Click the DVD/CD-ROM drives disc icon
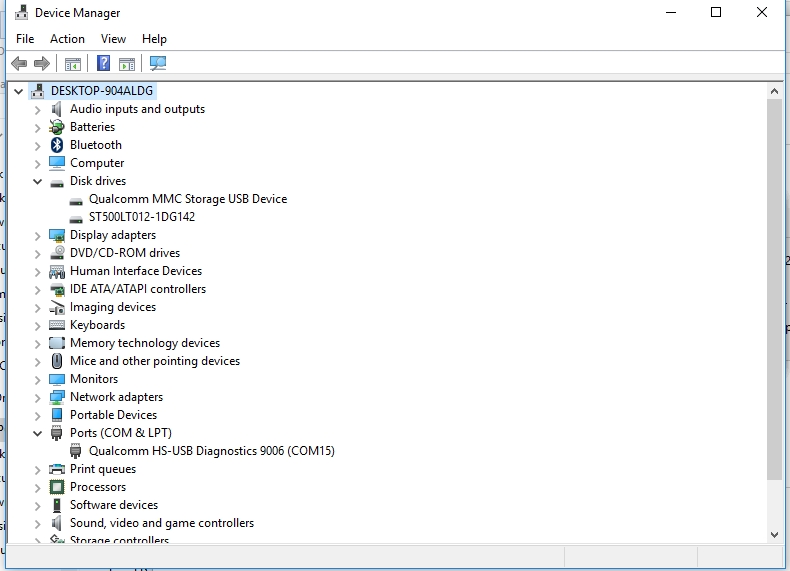The image size is (790, 571). 57,252
